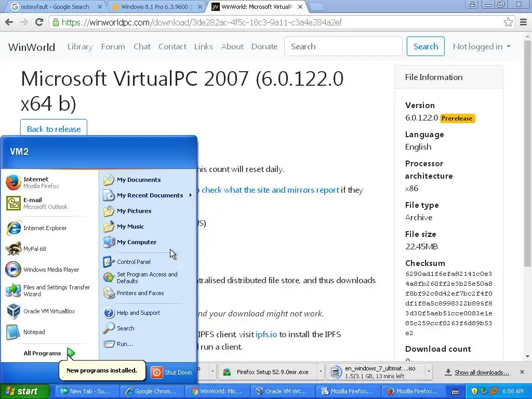Click Prerelease version badge
532x399 pixels.
(457, 118)
